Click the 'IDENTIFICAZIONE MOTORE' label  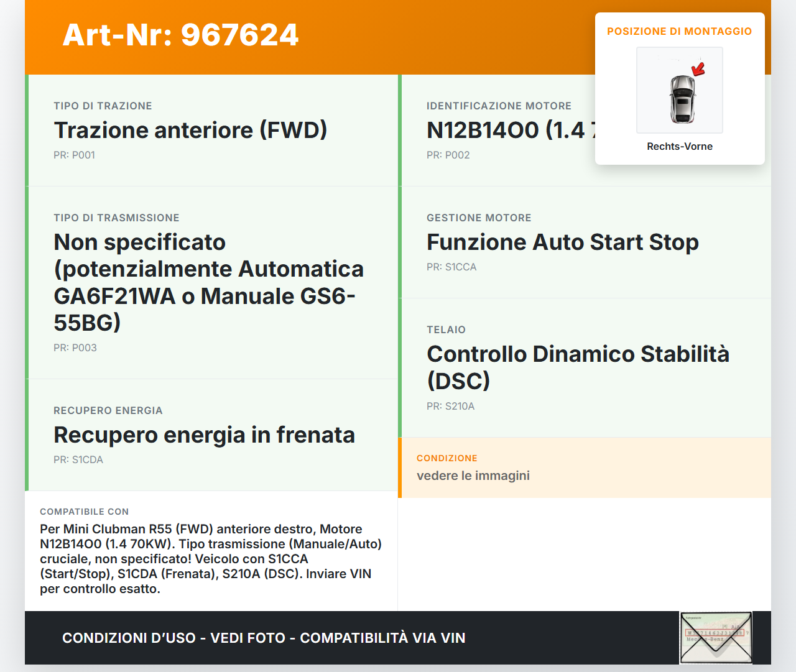click(499, 106)
